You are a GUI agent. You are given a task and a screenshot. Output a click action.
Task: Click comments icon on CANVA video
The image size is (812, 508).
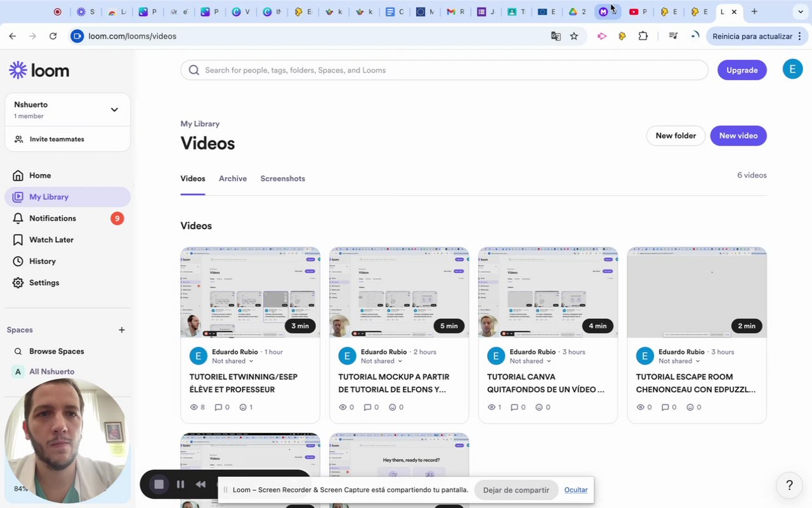pyautogui.click(x=514, y=408)
